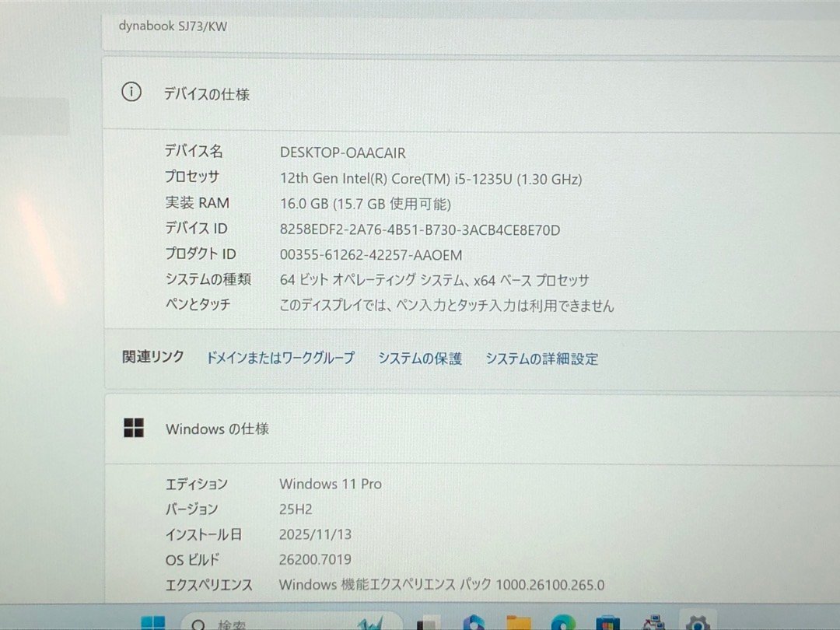
Task: Select the エクスペリエンス パック 1000.26100.265.0 value
Action: (442, 584)
